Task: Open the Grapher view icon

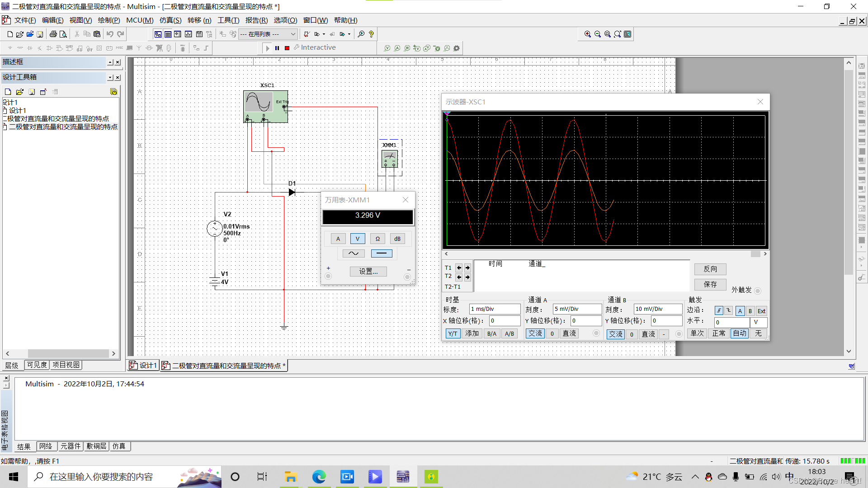Action: tap(188, 34)
